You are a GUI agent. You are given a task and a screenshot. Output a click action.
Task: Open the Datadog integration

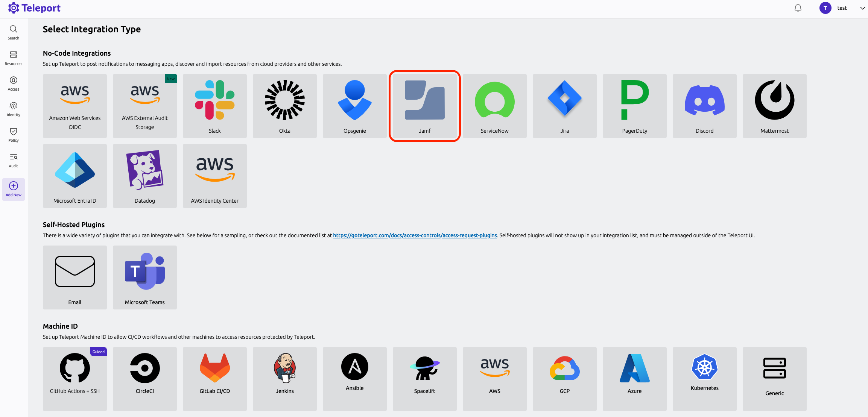(x=144, y=176)
